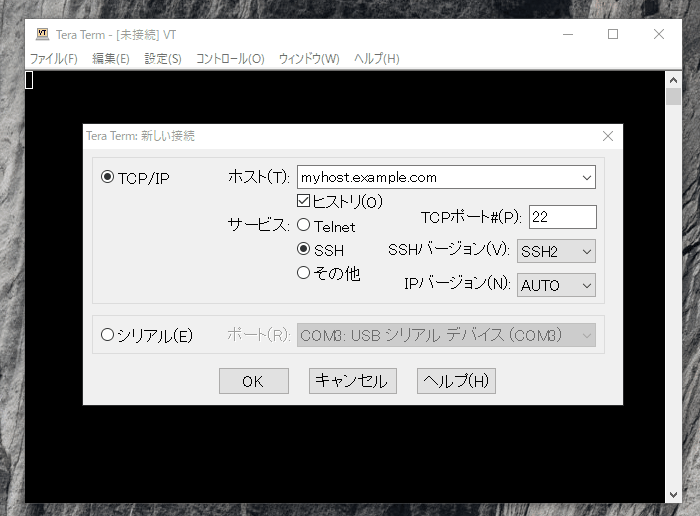700x516 pixels.
Task: Open the コントロール(O) menu
Action: [x=230, y=58]
